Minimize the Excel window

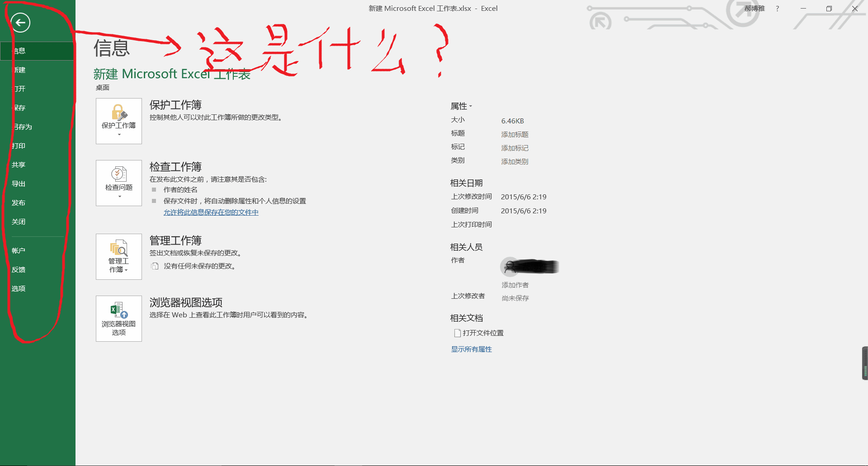[803, 9]
